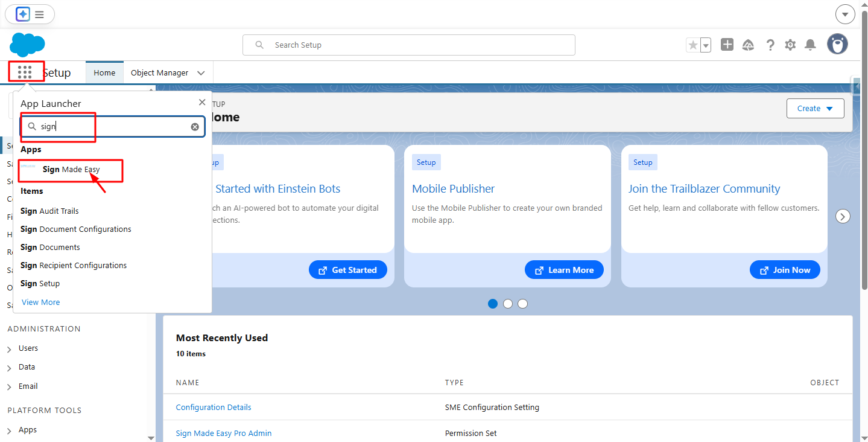Click the Get Started button
868x442 pixels.
click(x=348, y=270)
